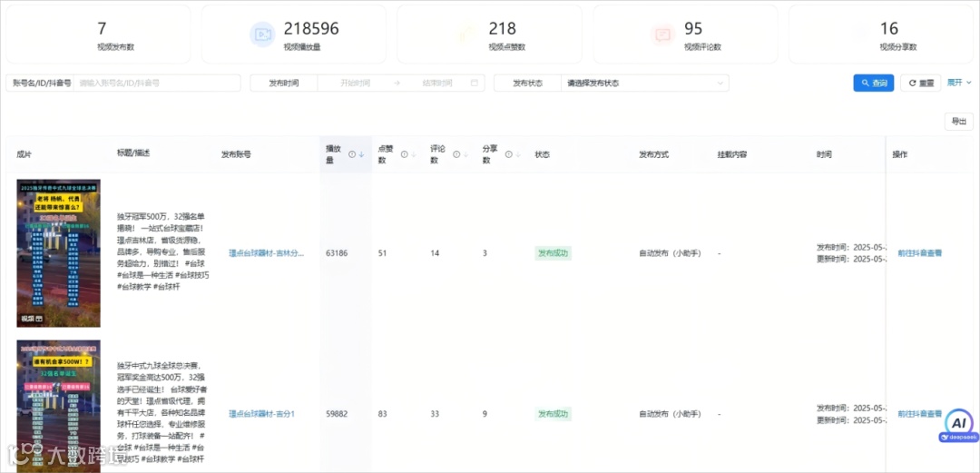The width and height of the screenshot is (980, 473).
Task: Expand more filters with 展开
Action: pos(959,82)
